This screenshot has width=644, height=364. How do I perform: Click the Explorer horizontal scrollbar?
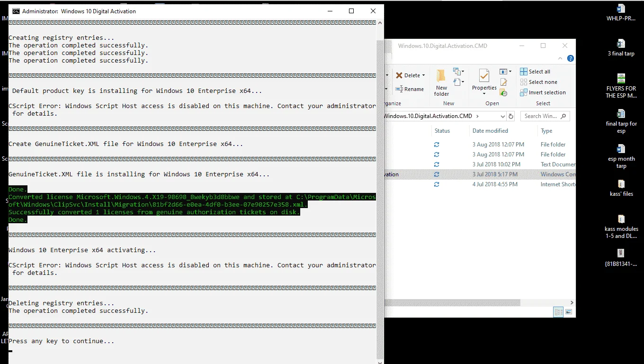coord(452,302)
